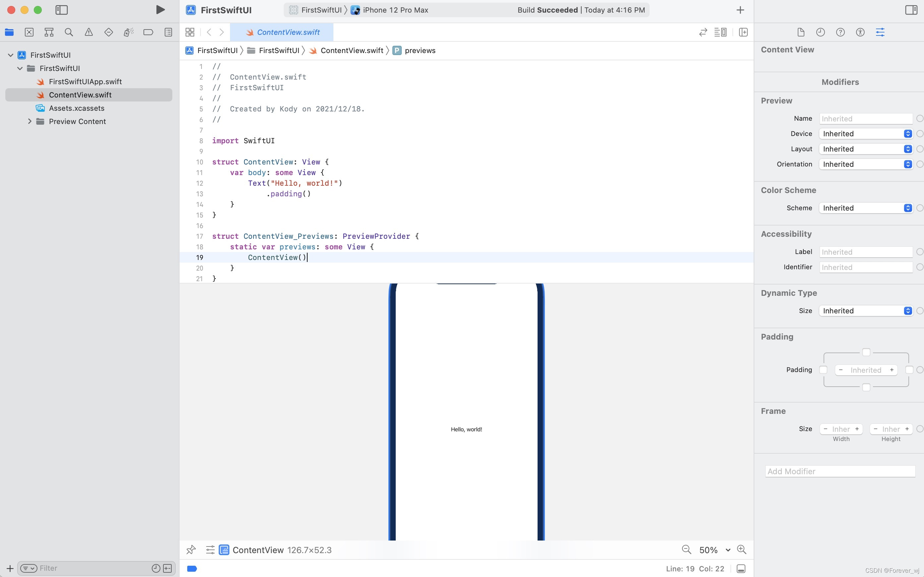Screen dimensions: 924x577
Task: Zoom out the canvas preview
Action: [x=686, y=549]
